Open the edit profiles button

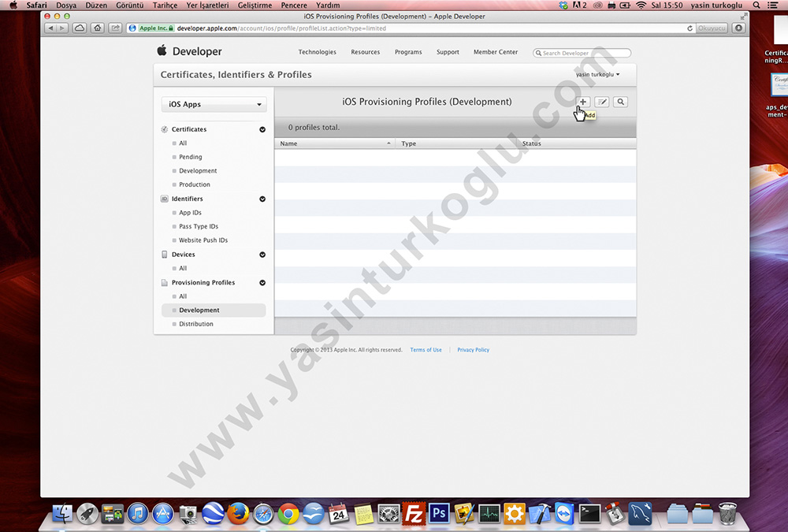602,102
